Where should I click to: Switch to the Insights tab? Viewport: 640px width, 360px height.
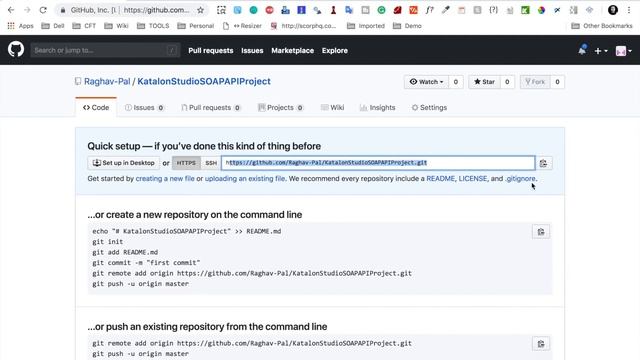378,107
